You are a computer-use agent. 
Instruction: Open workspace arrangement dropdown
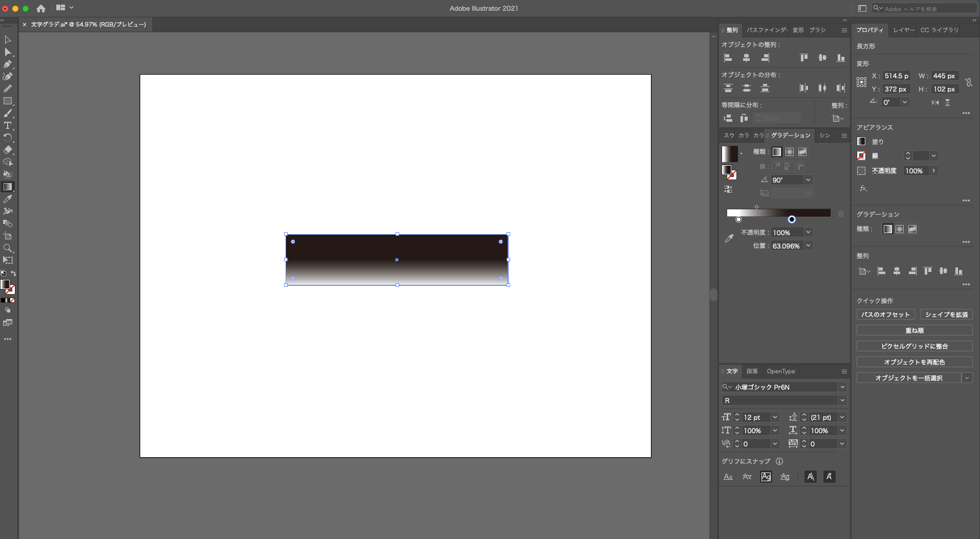[65, 8]
